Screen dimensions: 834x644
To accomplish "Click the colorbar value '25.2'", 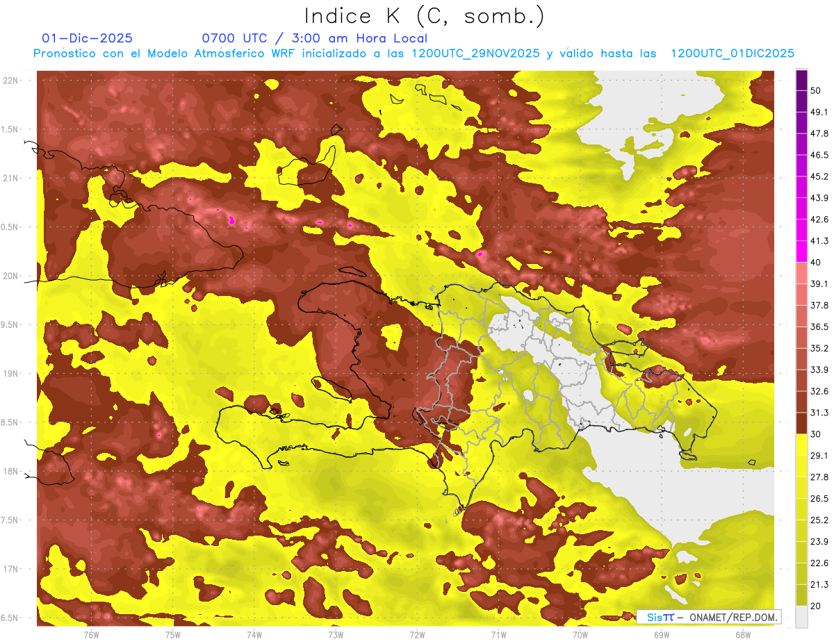I will (x=819, y=520).
